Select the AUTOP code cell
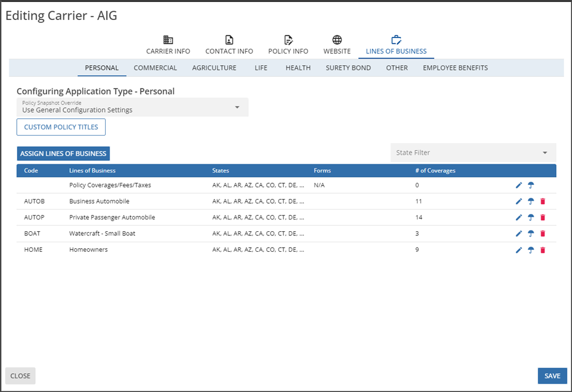This screenshot has width=572, height=392. [x=34, y=218]
